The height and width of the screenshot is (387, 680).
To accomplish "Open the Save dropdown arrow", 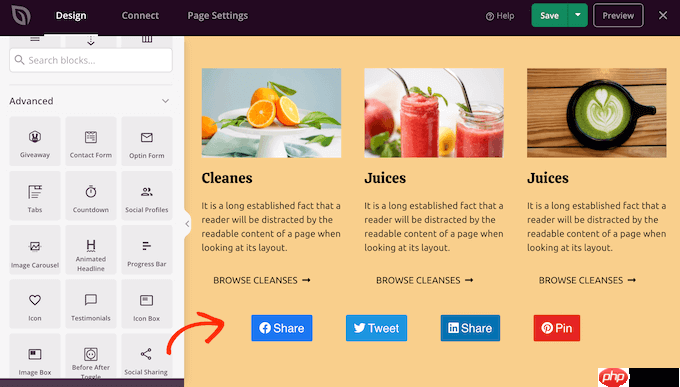I will click(x=578, y=15).
